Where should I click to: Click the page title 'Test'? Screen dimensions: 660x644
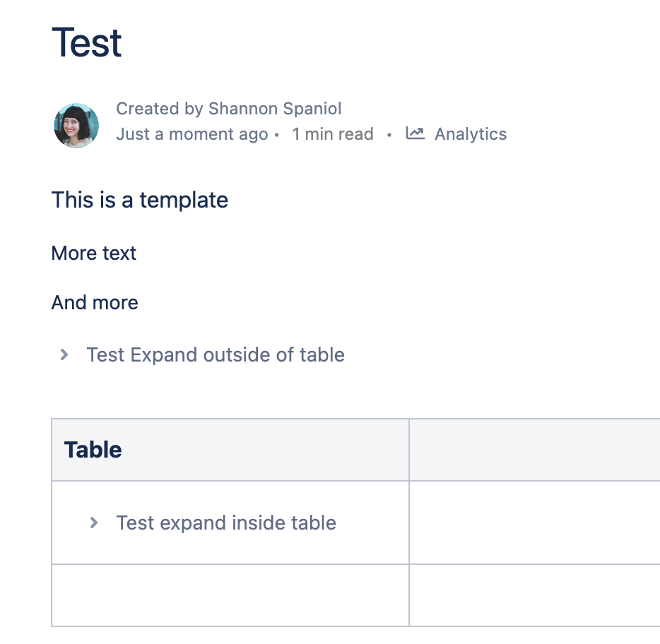[87, 42]
